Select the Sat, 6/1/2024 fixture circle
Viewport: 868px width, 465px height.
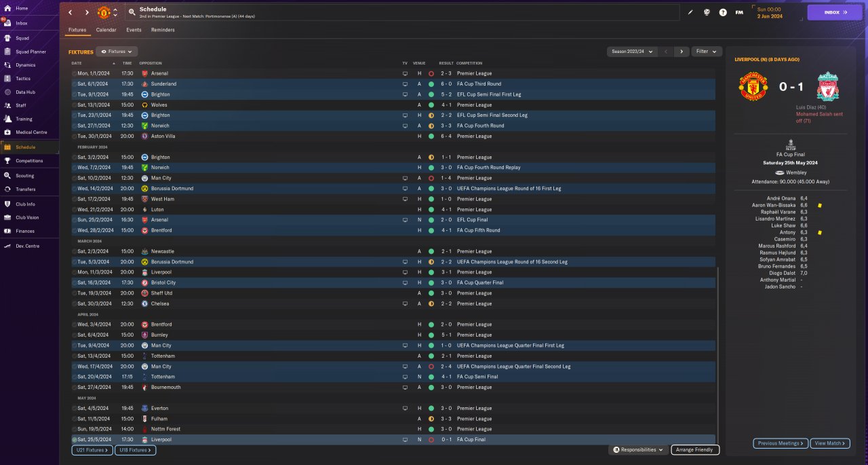[75, 84]
